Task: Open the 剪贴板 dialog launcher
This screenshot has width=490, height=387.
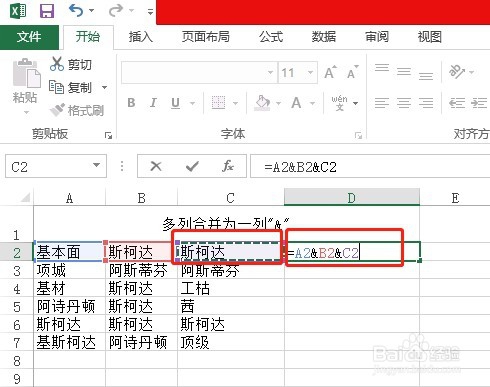Action: click(x=108, y=135)
